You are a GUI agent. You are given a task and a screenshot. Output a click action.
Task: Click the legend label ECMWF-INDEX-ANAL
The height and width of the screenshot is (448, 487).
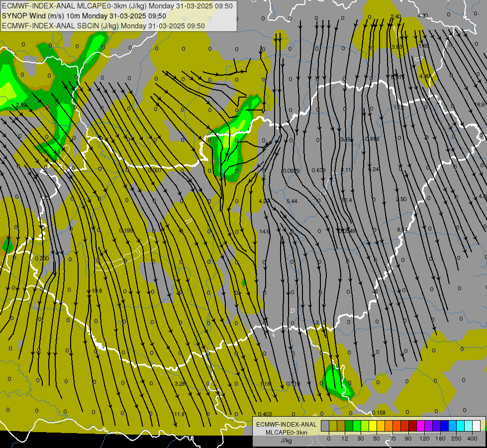tap(287, 425)
